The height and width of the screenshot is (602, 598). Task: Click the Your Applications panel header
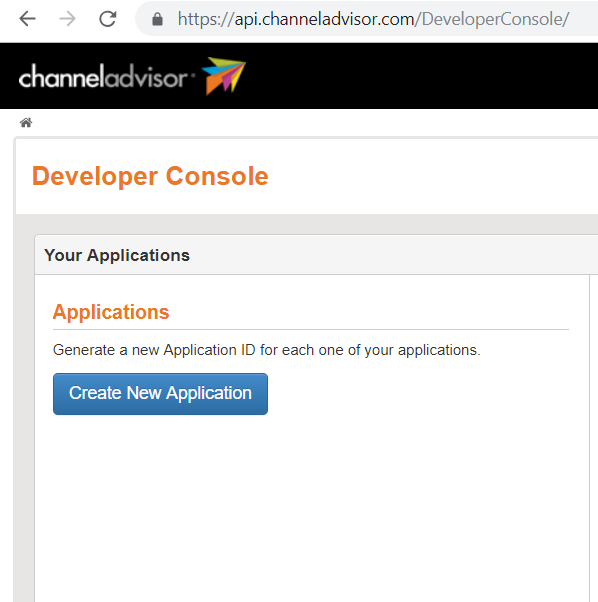[x=316, y=255]
